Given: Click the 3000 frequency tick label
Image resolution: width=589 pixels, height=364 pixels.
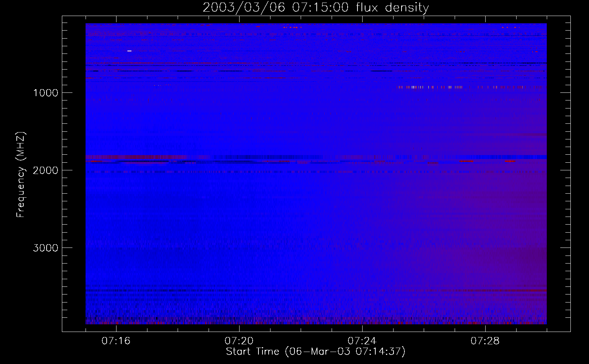Looking at the screenshot, I should 46,248.
